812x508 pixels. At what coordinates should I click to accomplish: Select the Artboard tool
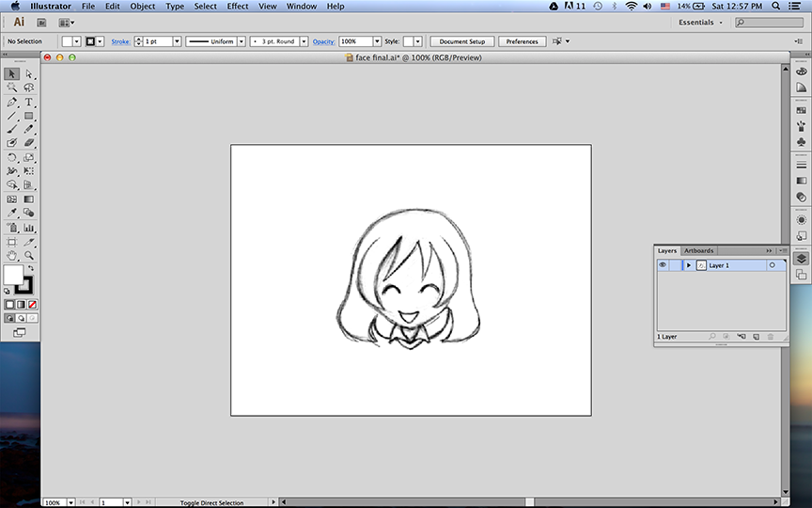[x=12, y=242]
